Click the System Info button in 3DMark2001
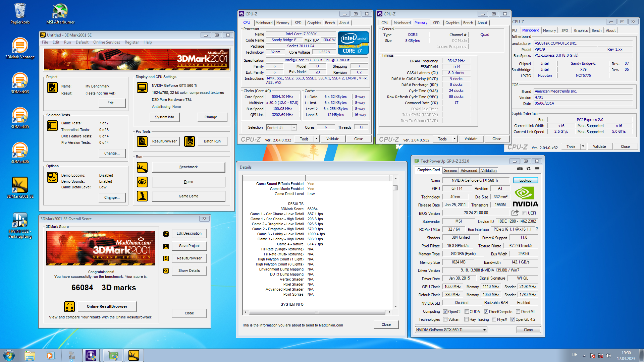This screenshot has height=362, width=644. 164,117
